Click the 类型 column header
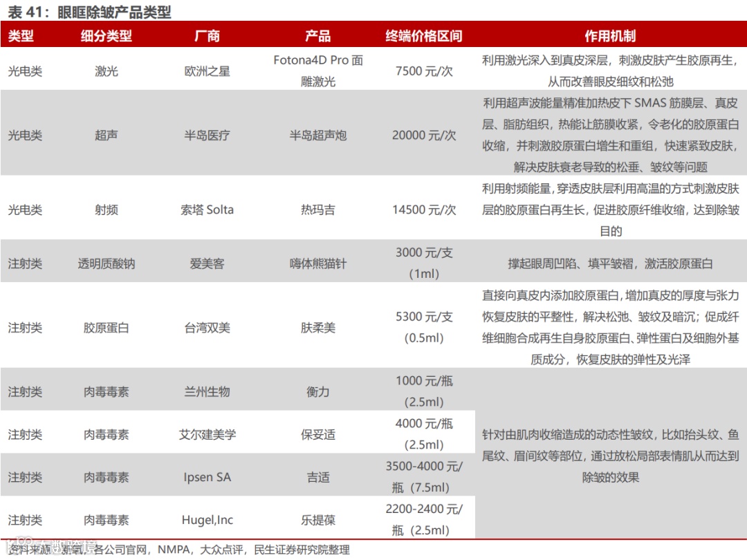 coord(21,36)
